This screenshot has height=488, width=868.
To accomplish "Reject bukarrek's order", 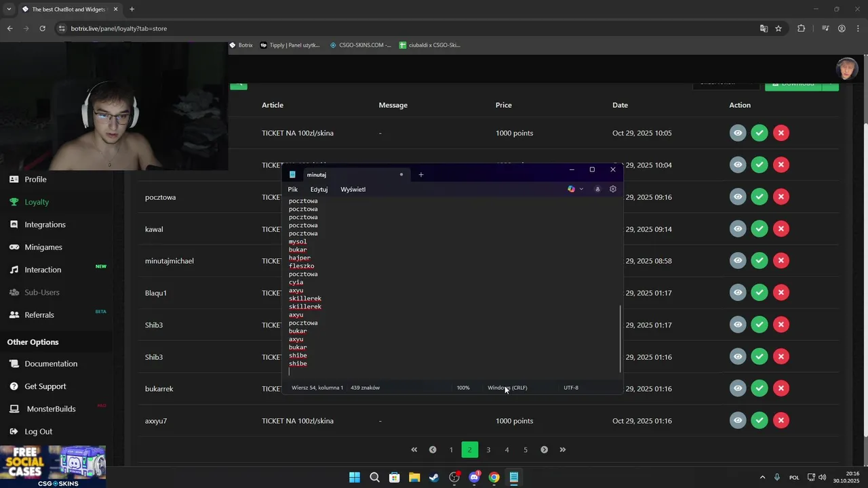I will pos(781,388).
